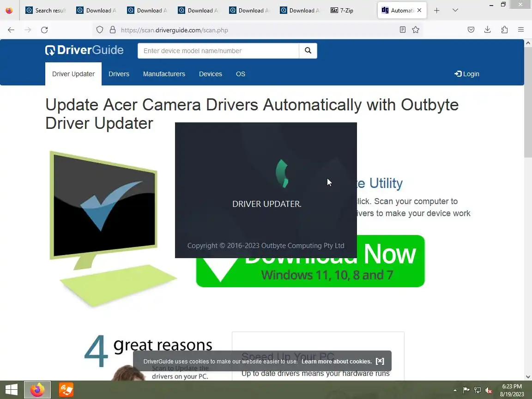
Task: Click the green Download Now button
Action: coord(310,261)
